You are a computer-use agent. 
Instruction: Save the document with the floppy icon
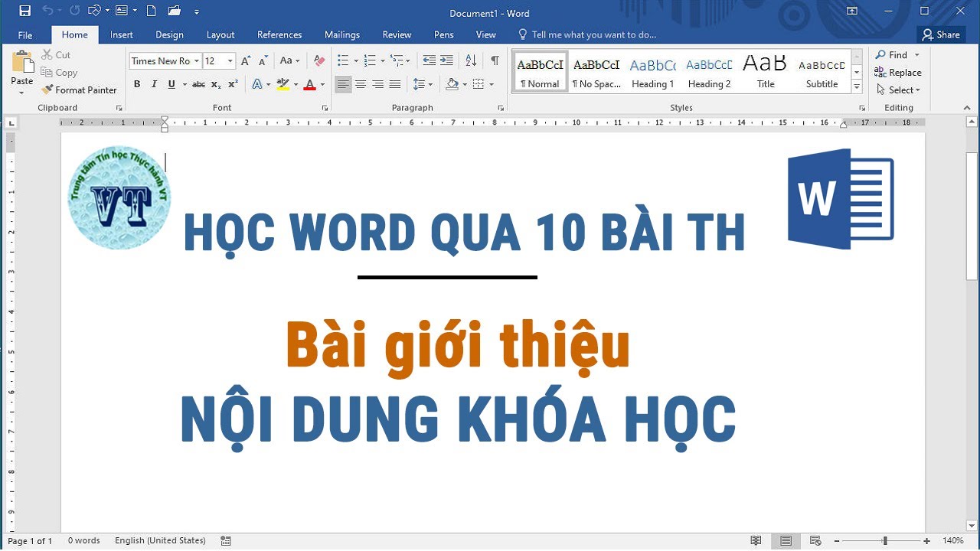click(24, 11)
